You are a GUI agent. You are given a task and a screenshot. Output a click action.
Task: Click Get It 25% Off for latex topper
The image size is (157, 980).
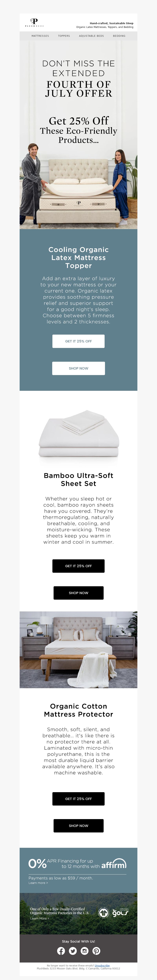pos(78,341)
